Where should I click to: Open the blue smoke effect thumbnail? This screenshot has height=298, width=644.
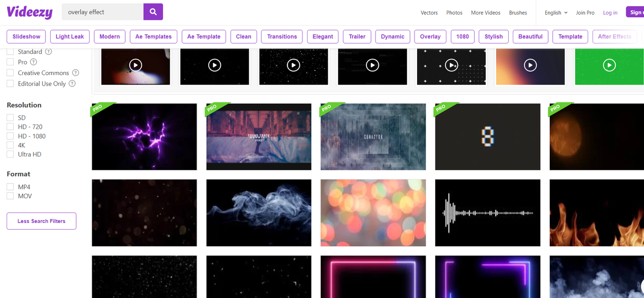(x=258, y=212)
